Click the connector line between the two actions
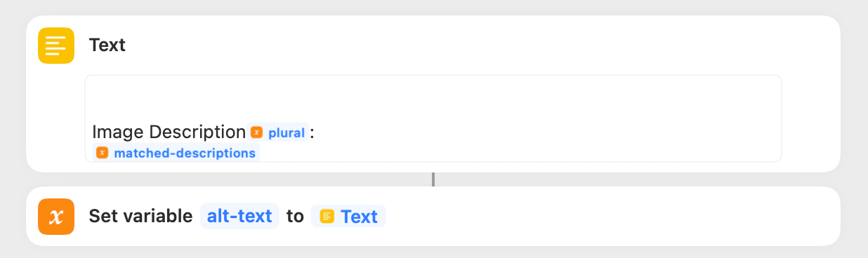The height and width of the screenshot is (258, 868). pyautogui.click(x=433, y=179)
